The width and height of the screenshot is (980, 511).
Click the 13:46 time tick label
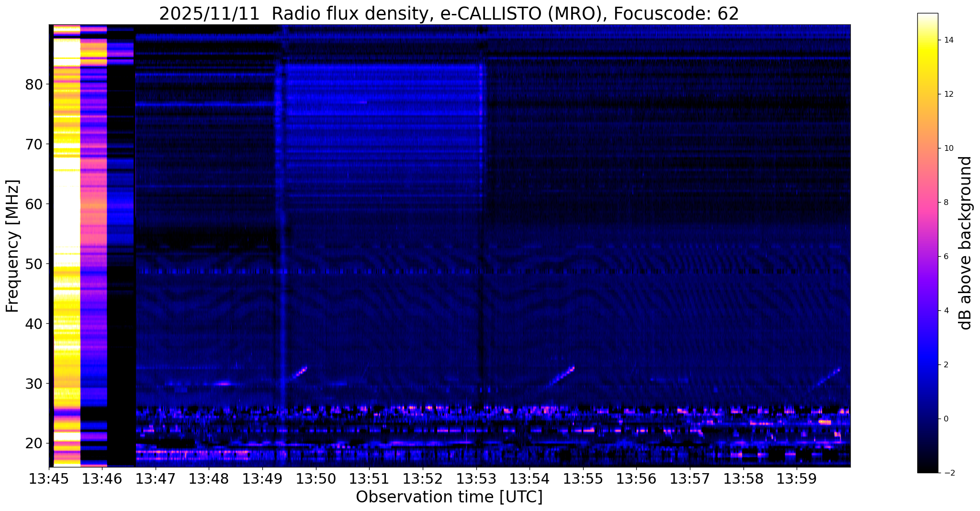(x=102, y=478)
